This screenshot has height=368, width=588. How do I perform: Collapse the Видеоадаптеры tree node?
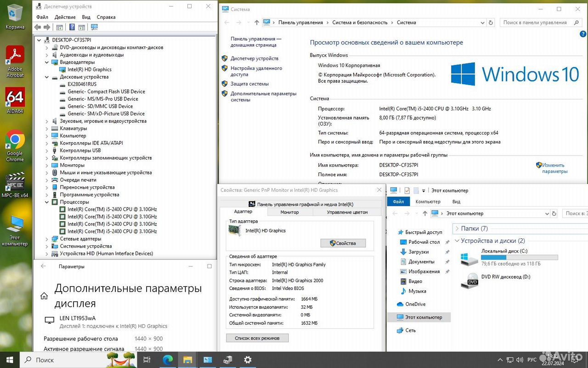tap(47, 62)
